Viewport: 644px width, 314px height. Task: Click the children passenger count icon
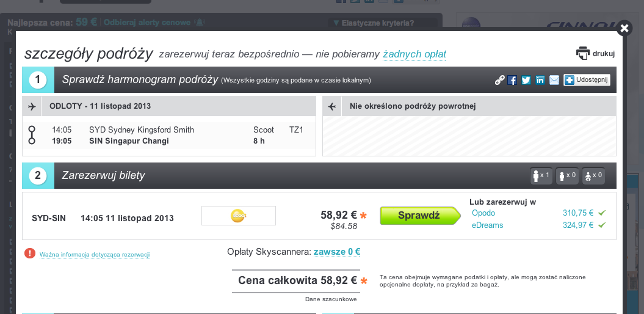(x=567, y=176)
